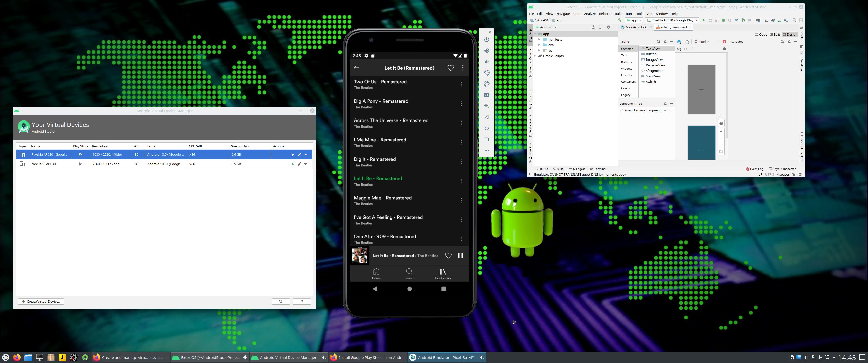Toggle design view eye options icon

click(x=679, y=49)
